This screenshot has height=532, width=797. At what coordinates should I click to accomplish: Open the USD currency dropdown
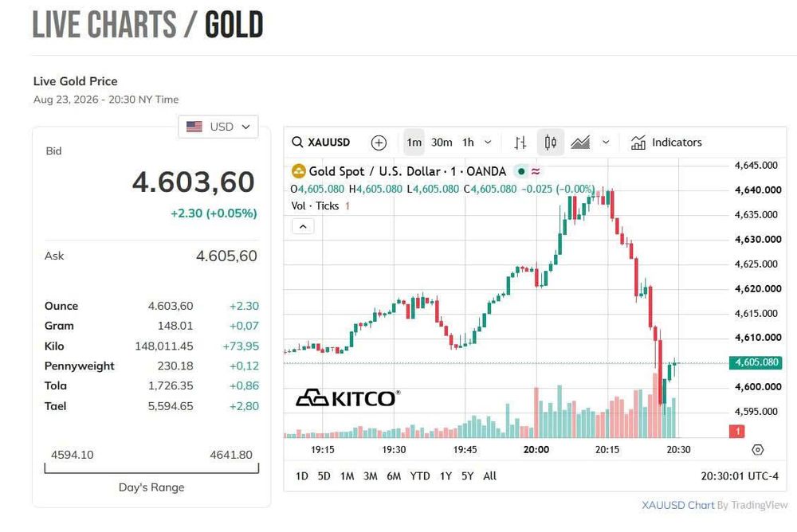click(218, 127)
